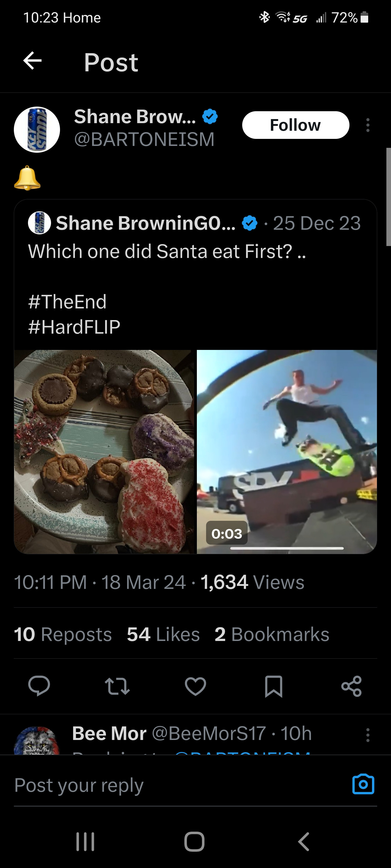Tap the video progress bar
Viewport: 391px width, 868px height.
coord(287,548)
